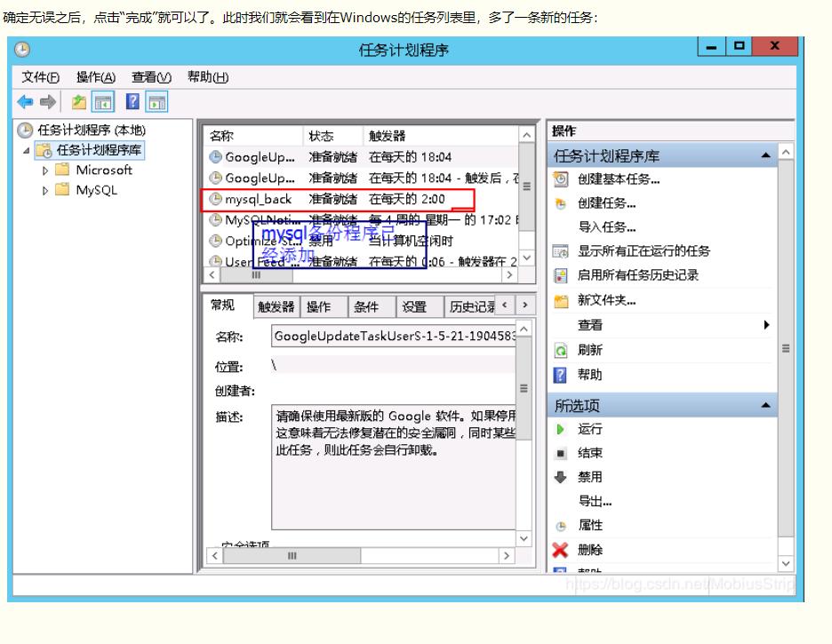Collapse the 任务计划程序库 tree node arrow
Screen dimensions: 832x644
point(26,151)
